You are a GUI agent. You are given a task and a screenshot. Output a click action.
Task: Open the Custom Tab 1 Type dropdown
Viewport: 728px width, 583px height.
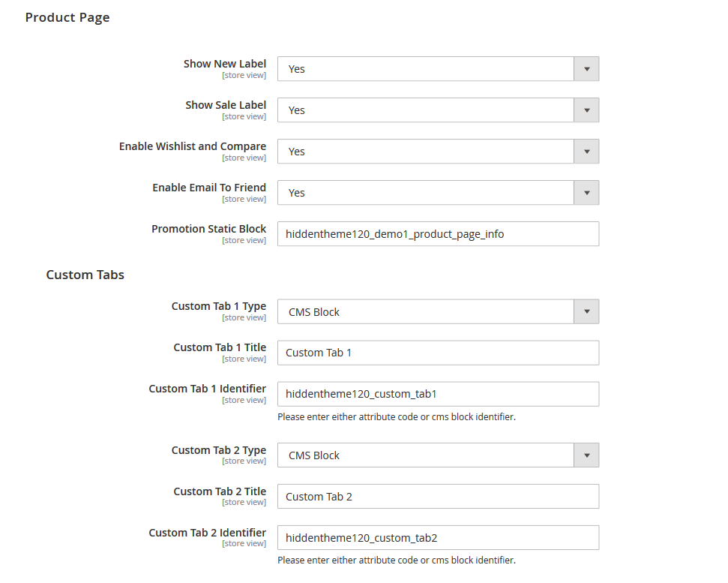click(x=437, y=311)
